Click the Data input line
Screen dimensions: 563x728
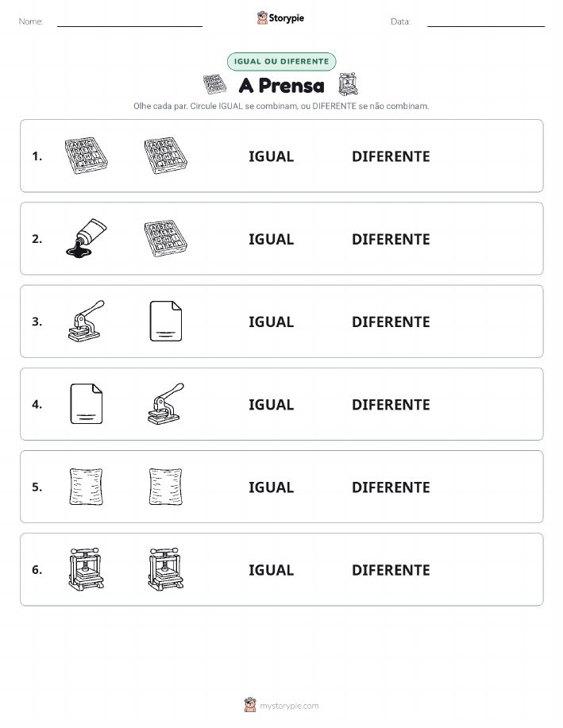[486, 23]
